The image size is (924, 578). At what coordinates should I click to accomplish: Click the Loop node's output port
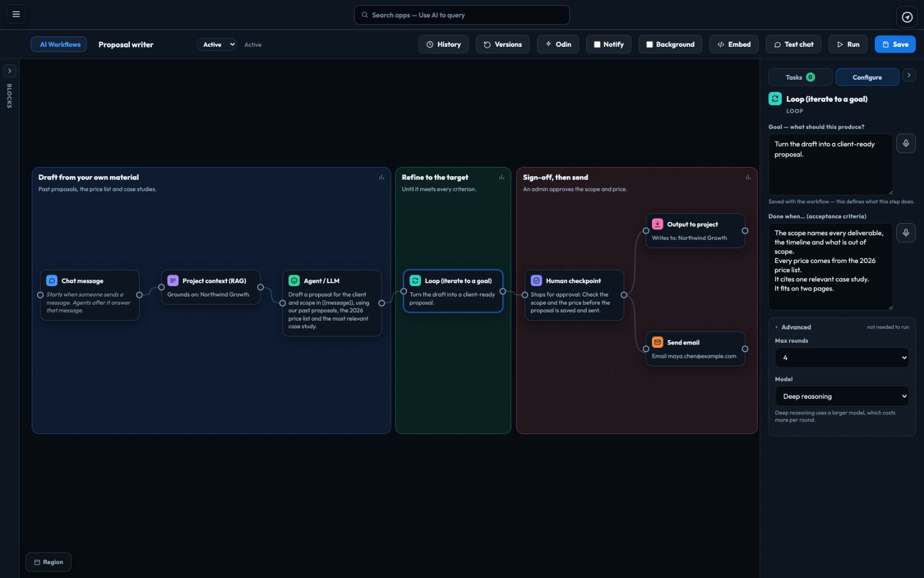pyautogui.click(x=502, y=291)
